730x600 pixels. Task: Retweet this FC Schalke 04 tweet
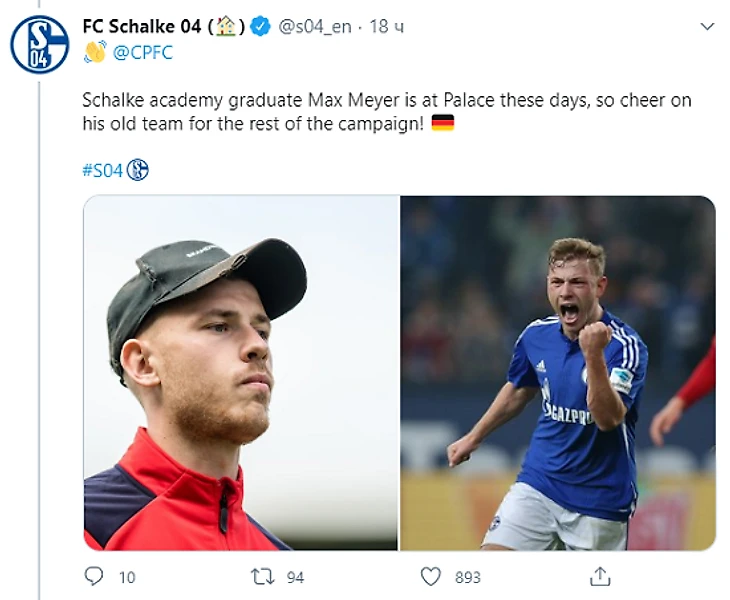(x=262, y=576)
